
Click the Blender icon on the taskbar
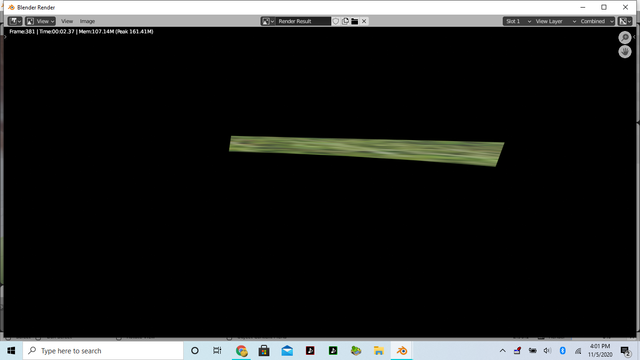402,351
